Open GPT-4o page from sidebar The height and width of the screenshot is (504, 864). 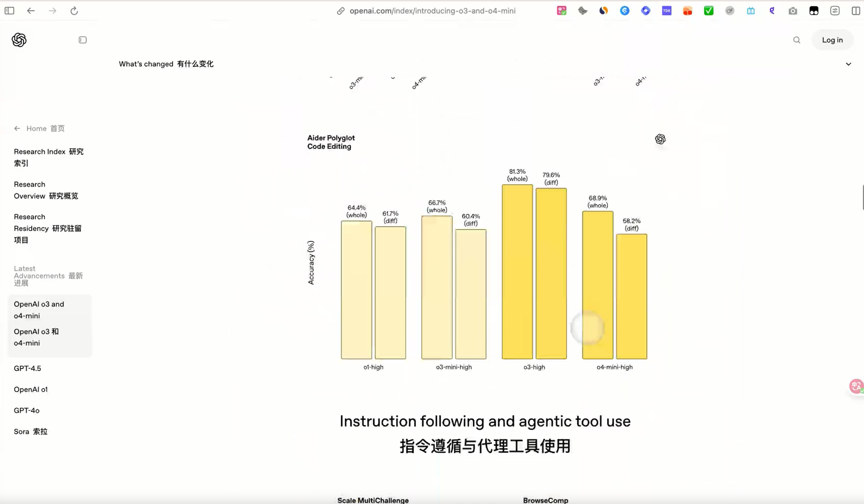pyautogui.click(x=27, y=410)
